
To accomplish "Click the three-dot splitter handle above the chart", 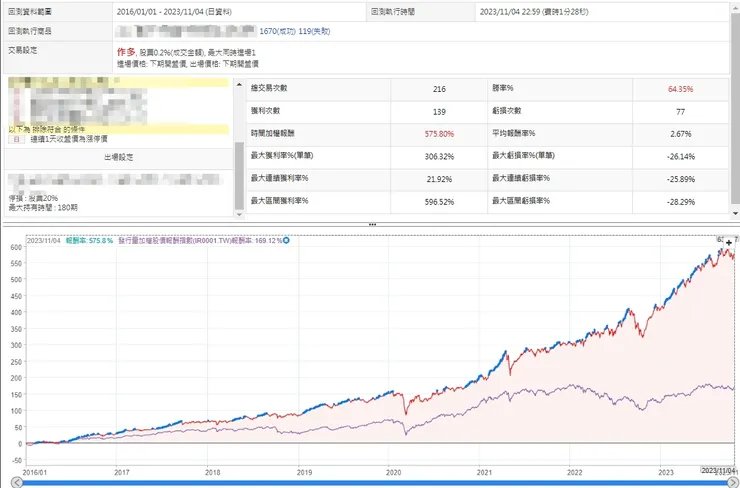I will (x=372, y=225).
